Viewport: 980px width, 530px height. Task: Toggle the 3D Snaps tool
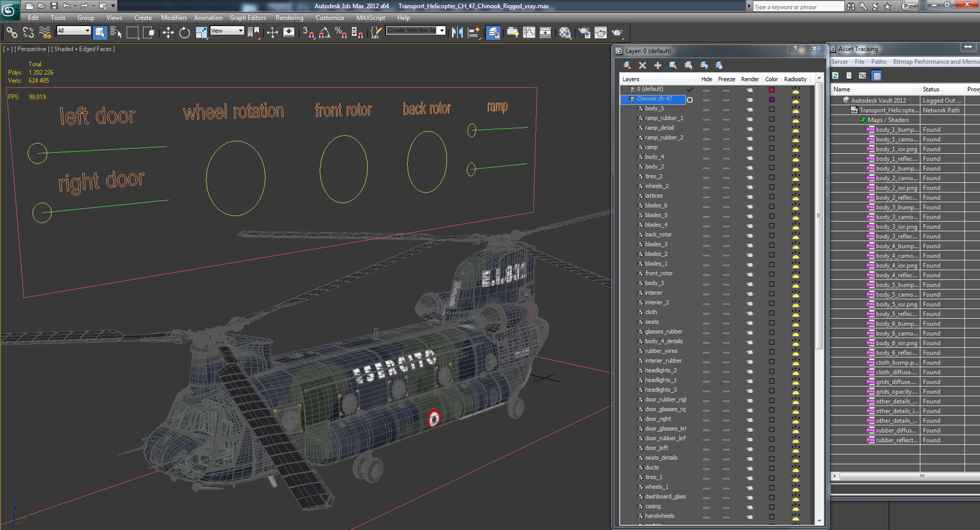point(309,32)
